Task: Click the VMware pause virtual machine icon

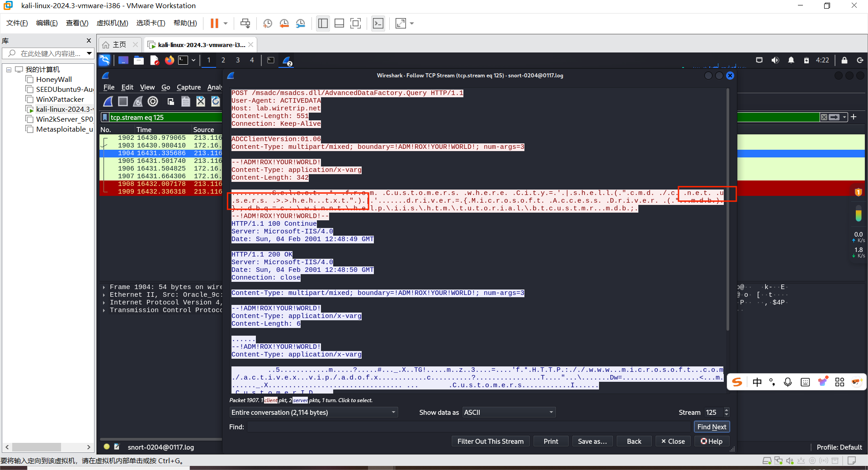Action: tap(214, 24)
